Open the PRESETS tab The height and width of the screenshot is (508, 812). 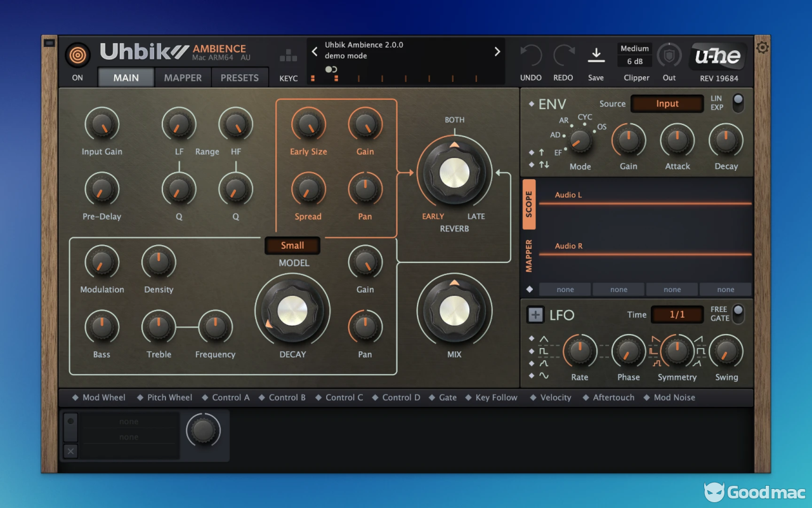click(x=239, y=77)
